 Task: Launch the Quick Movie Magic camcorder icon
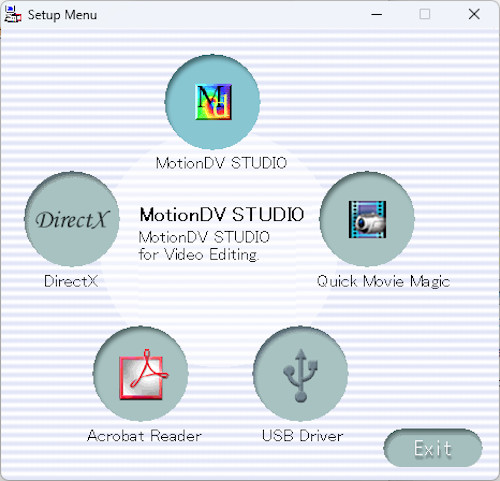pyautogui.click(x=367, y=219)
